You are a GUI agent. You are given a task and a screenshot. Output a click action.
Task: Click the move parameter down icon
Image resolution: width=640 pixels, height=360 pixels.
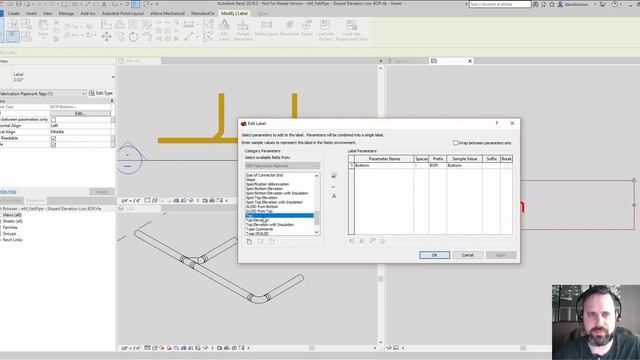click(x=362, y=241)
